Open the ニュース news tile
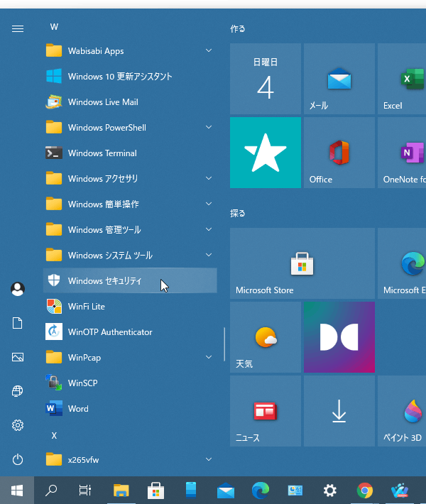The image size is (426, 504). [x=266, y=411]
